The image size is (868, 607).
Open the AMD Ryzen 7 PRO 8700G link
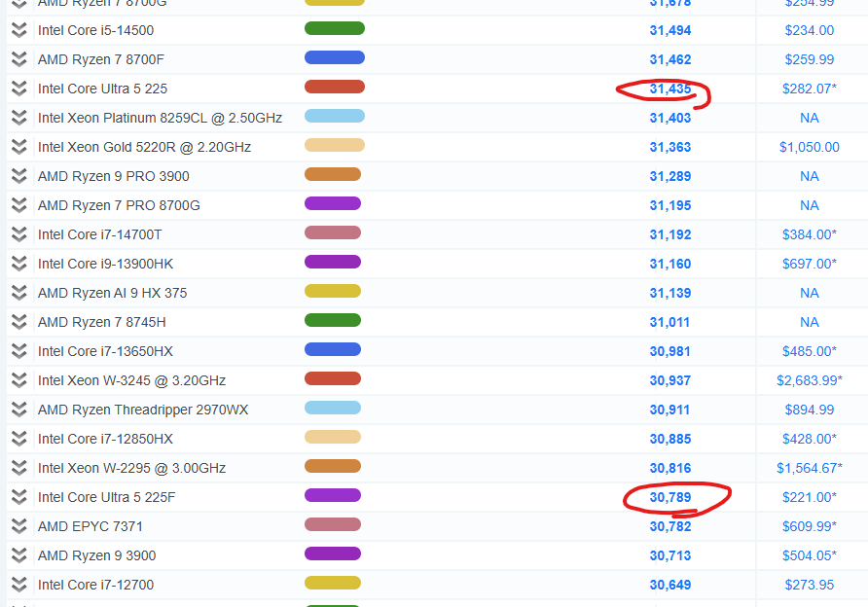coord(119,205)
